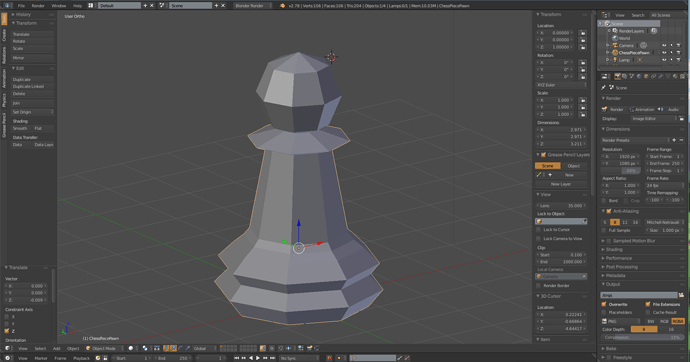Open the Object Mode dropdown

[x=105, y=348]
